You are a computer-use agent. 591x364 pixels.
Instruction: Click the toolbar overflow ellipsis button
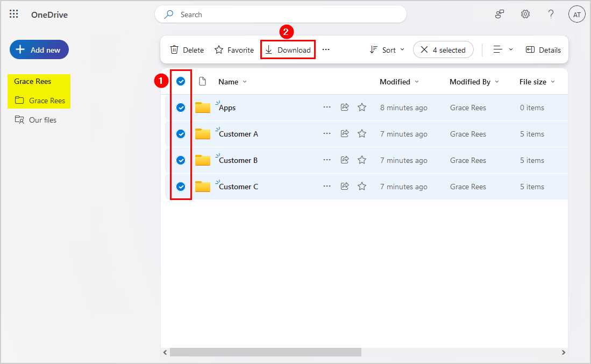(x=326, y=49)
